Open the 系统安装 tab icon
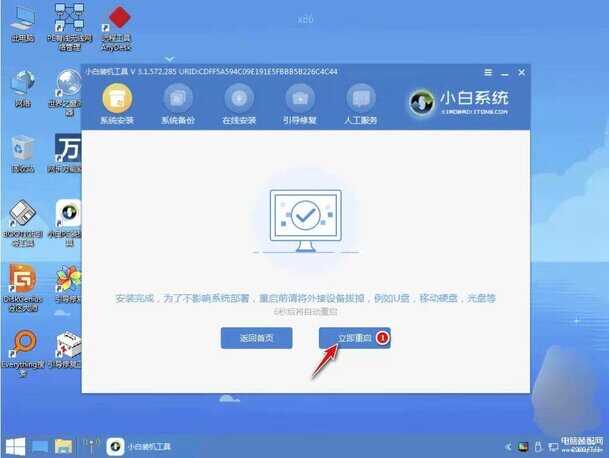Viewport: 609px width, 458px height. pyautogui.click(x=117, y=104)
